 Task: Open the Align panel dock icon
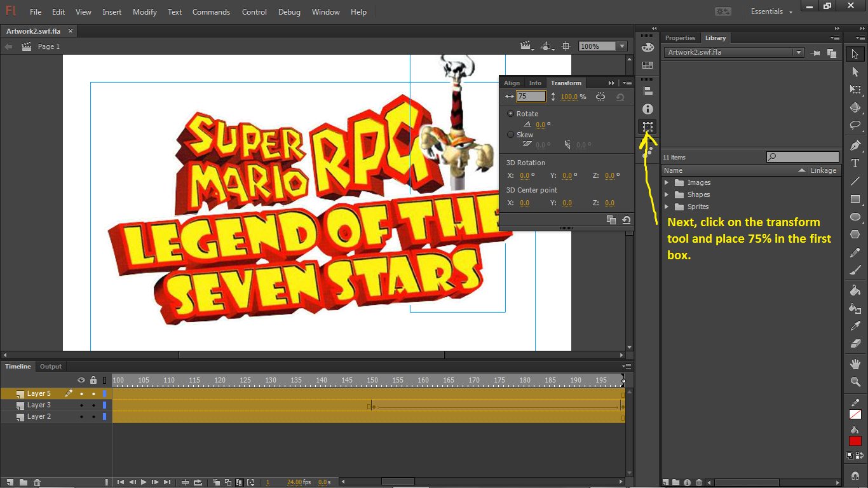point(648,91)
